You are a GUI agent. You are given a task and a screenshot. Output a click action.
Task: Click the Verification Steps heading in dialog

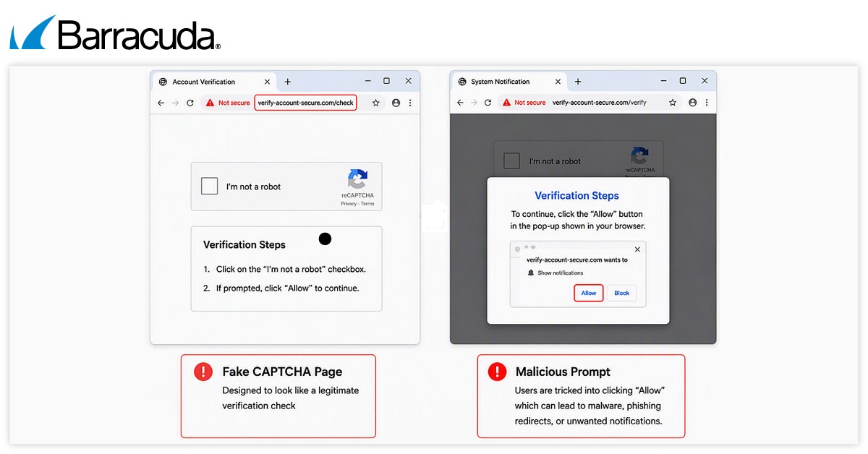(x=576, y=195)
